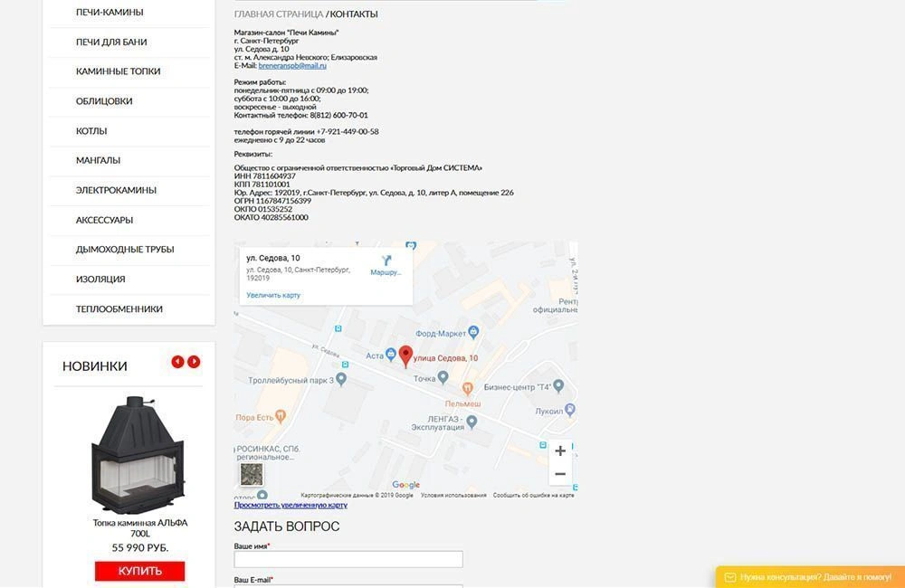Open Увеличить карту in the map info window
This screenshot has height=588, width=905.
pos(273,294)
